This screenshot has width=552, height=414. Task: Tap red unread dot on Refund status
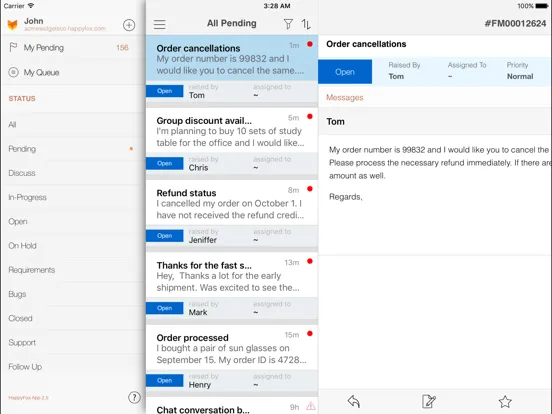[310, 189]
